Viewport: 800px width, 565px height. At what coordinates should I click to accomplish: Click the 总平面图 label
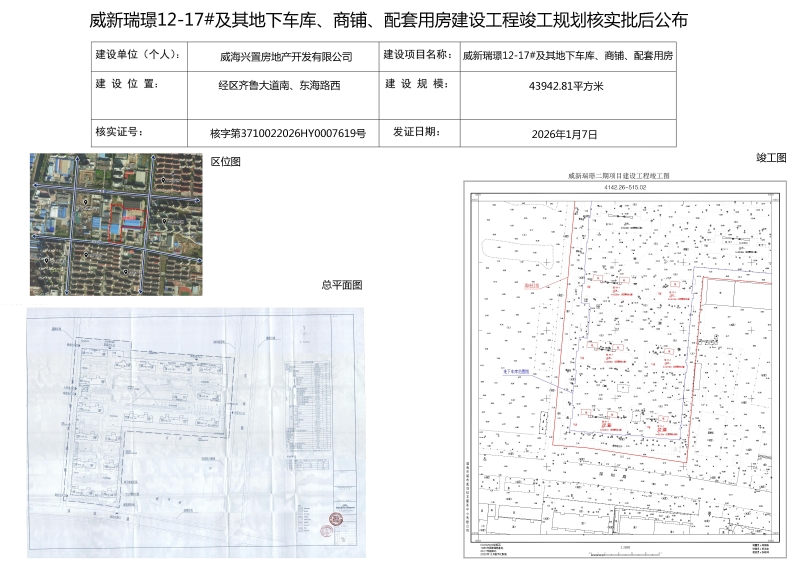(341, 285)
